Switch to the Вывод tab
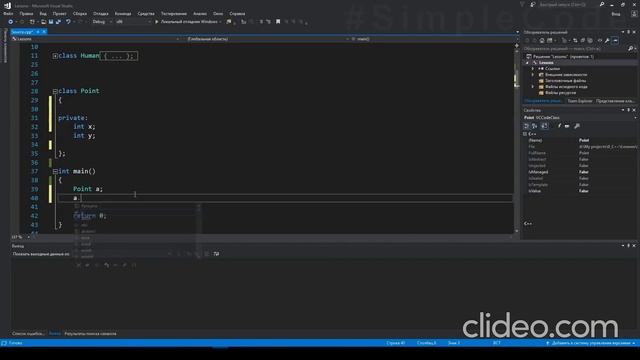Viewport: 640px width, 360px height. [x=54, y=334]
